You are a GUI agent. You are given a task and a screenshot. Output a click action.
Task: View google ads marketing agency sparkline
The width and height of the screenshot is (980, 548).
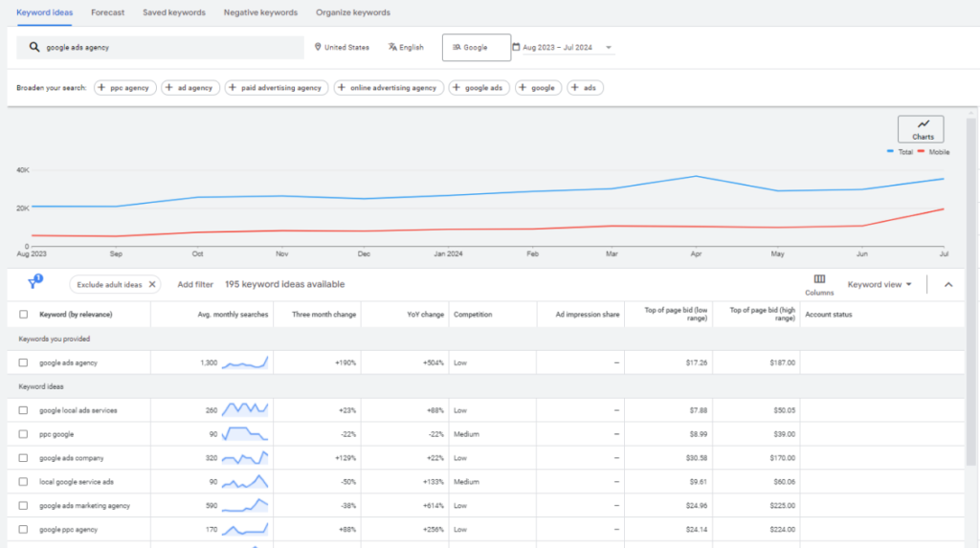(x=245, y=505)
